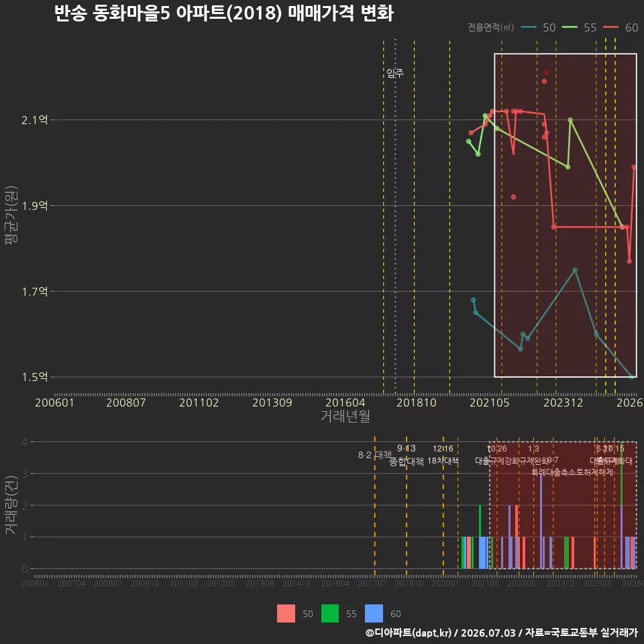Viewport: 644px width, 644px height.
Task: Click the 201309 label on the price chart axis
Action: coord(272,402)
